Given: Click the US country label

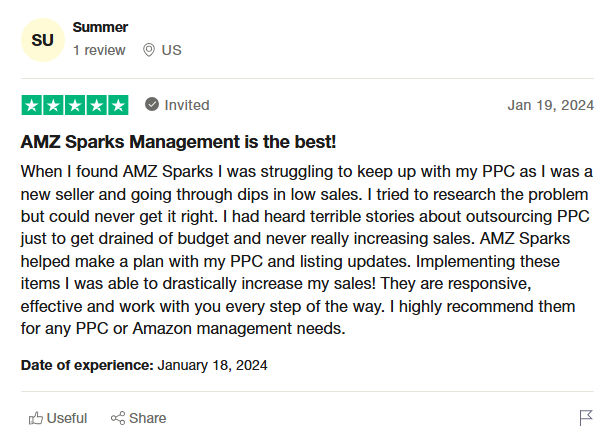Looking at the screenshot, I should click(171, 50).
